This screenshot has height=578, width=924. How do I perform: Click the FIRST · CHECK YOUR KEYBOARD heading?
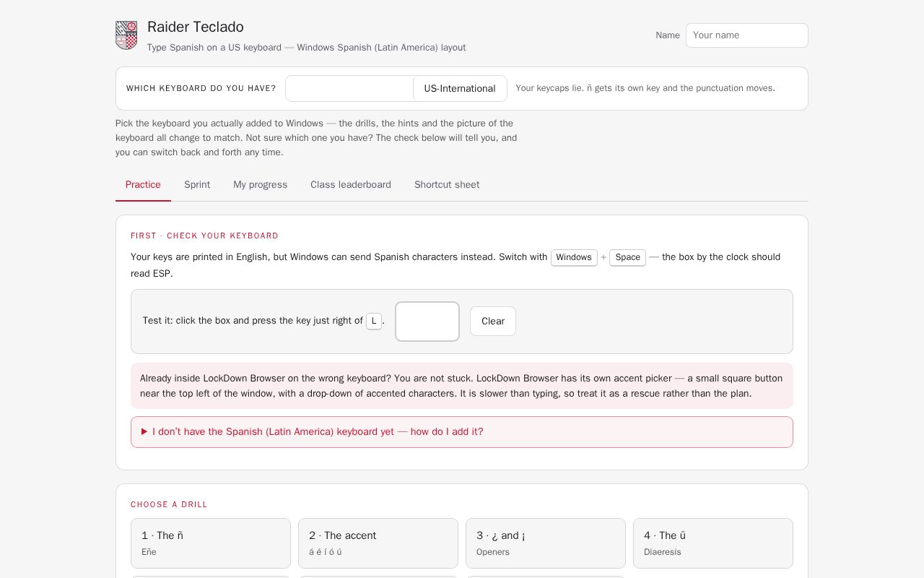coord(204,236)
